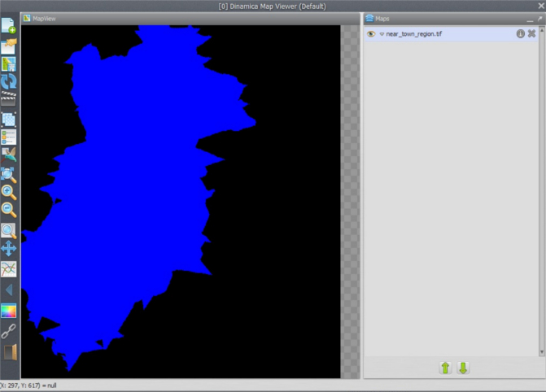
Task: Click the clapperboard animation icon
Action: 9,100
